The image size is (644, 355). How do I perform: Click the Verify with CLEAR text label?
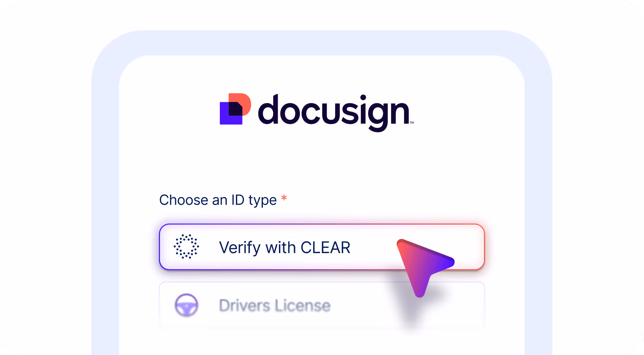tap(285, 248)
